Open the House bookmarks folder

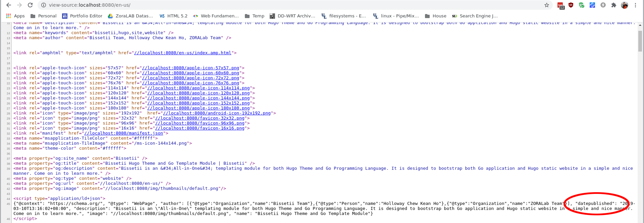point(436,16)
